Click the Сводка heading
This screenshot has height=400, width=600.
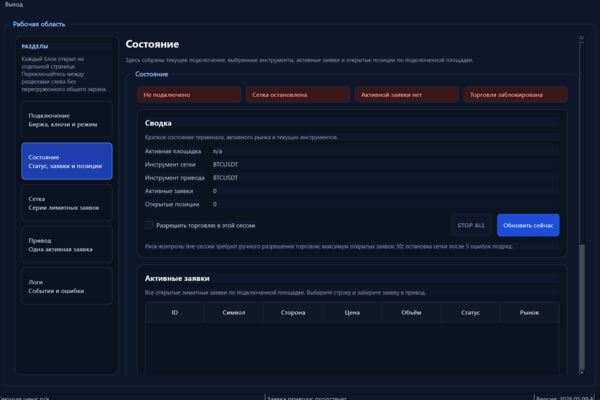coord(158,123)
